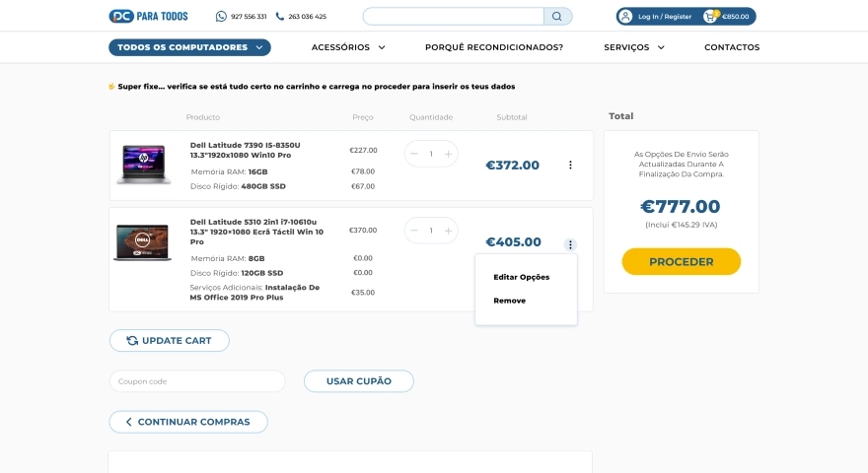Expand the Serviços menu

[634, 47]
